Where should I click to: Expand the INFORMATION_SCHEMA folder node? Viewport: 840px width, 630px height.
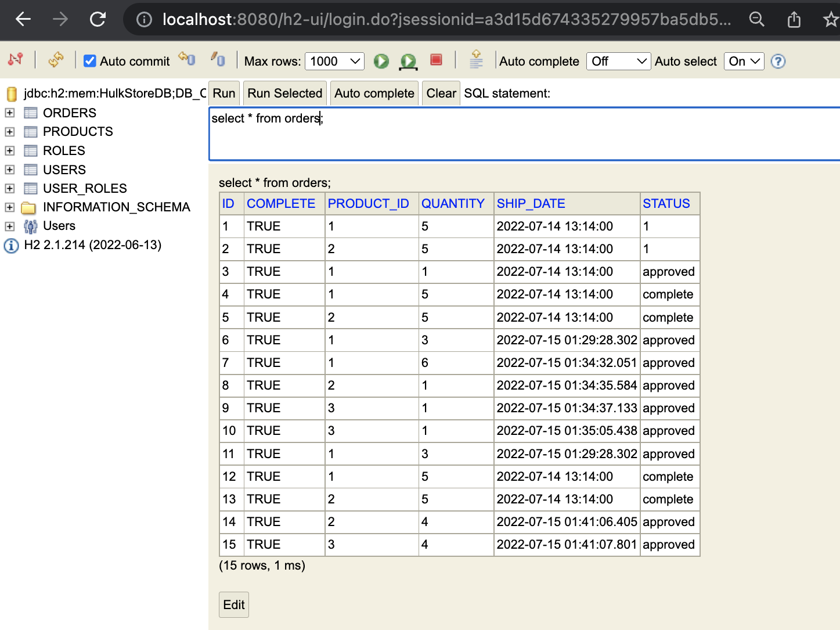pos(10,207)
